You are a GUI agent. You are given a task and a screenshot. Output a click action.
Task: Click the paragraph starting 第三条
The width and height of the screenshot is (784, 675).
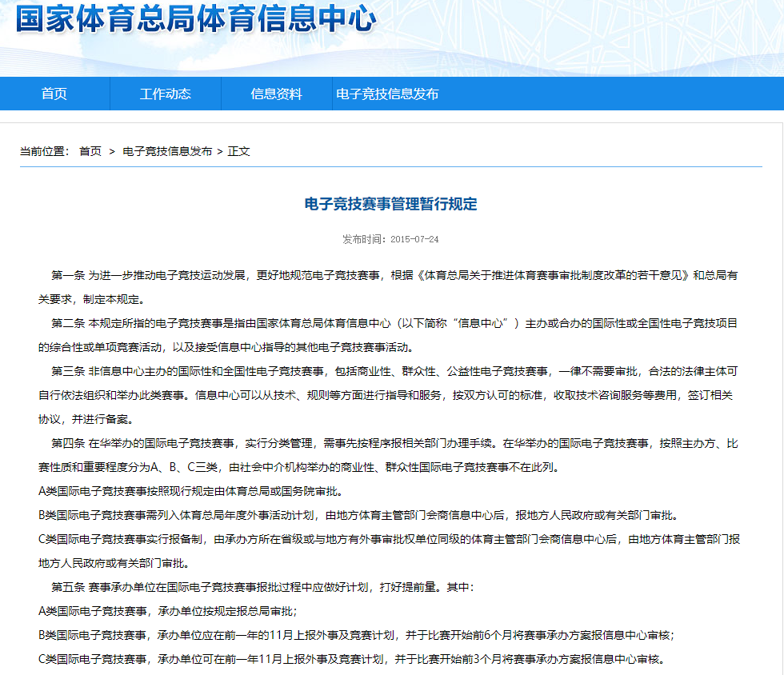[x=388, y=396]
